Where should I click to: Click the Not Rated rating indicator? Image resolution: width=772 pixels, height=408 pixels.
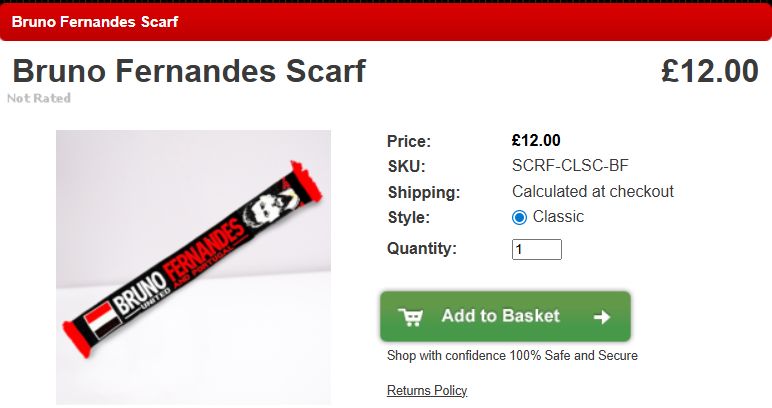point(39,98)
